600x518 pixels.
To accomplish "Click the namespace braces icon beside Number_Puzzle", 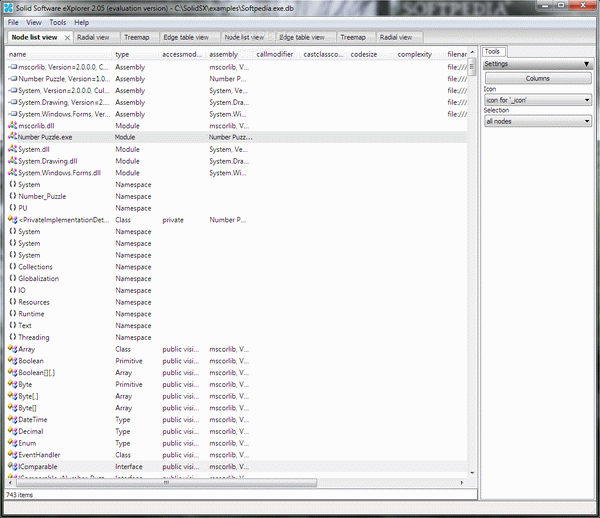I will pyautogui.click(x=13, y=196).
